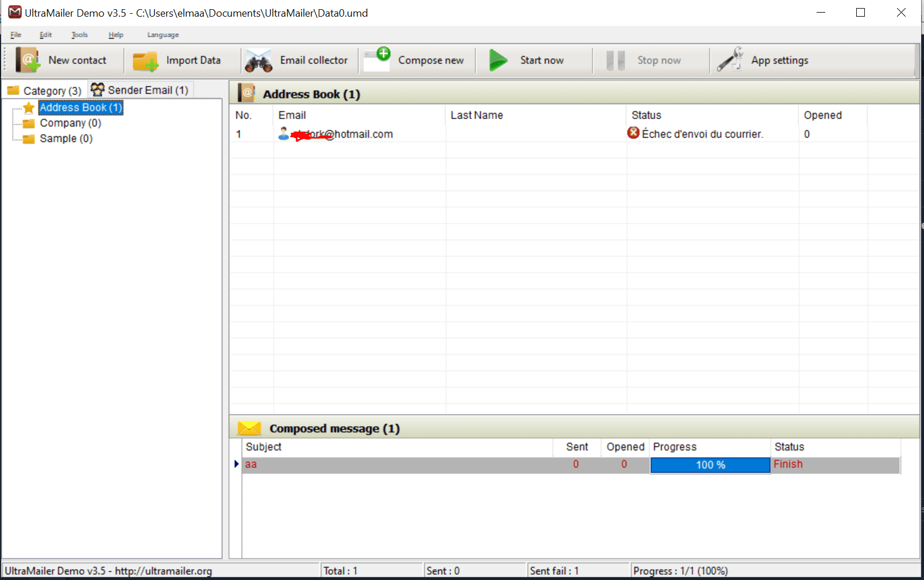The width and height of the screenshot is (924, 580).
Task: Sort contacts by Status column header in Address Book
Action: click(x=713, y=115)
